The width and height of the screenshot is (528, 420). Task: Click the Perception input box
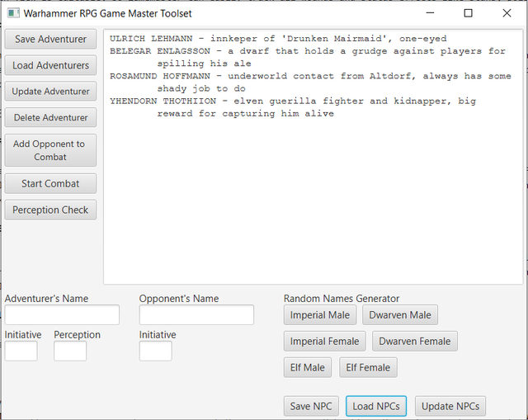[70, 351]
